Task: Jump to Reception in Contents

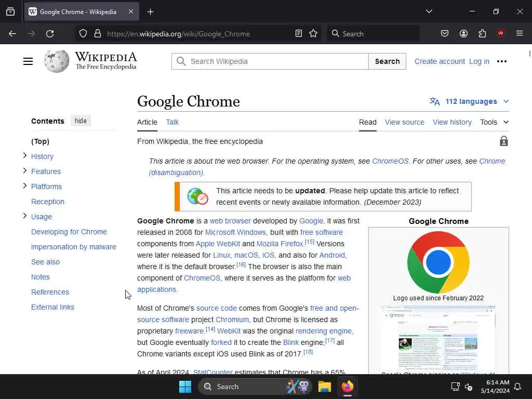Action: tap(48, 202)
